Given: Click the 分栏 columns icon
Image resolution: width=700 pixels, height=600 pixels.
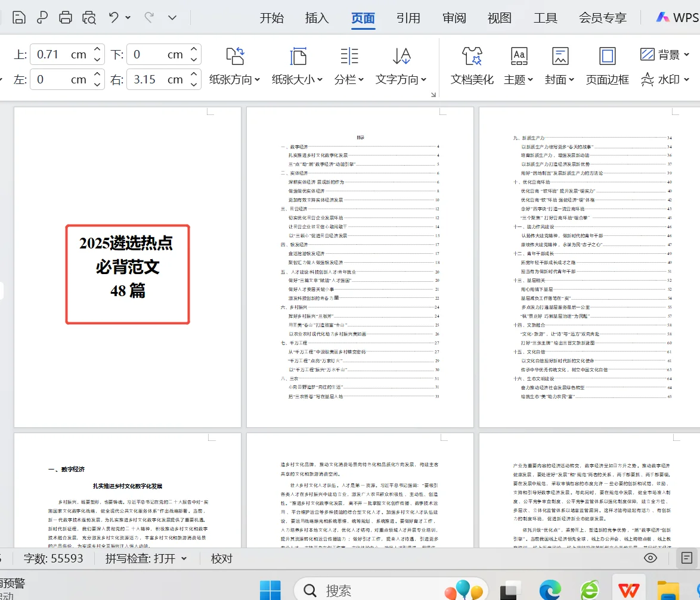Looking at the screenshot, I should click(349, 56).
